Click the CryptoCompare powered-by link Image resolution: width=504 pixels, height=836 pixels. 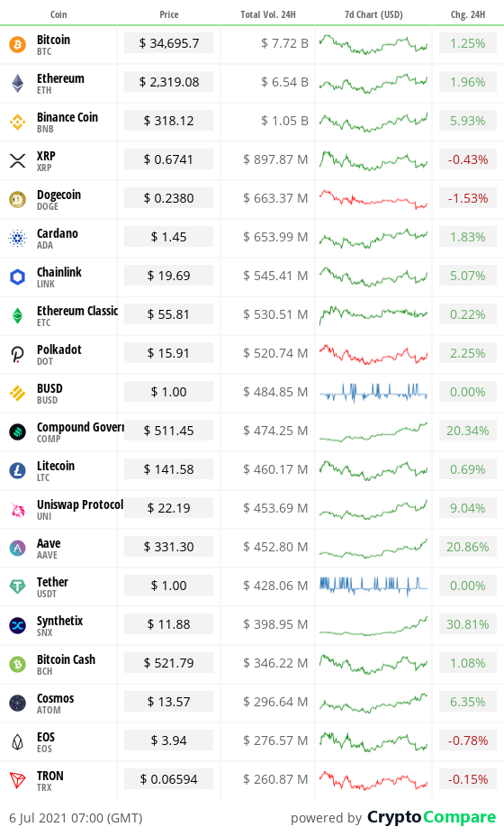[431, 817]
